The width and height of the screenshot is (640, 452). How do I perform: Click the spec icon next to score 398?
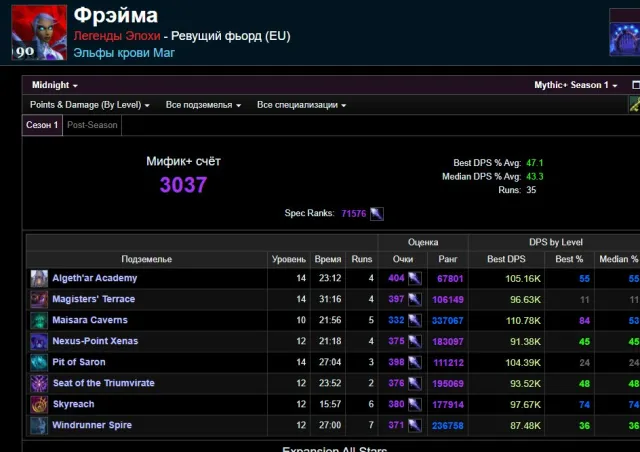415,363
